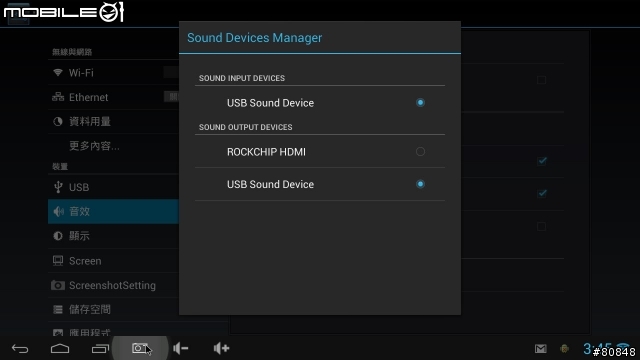Click the Screen monitor icon

coord(58,260)
